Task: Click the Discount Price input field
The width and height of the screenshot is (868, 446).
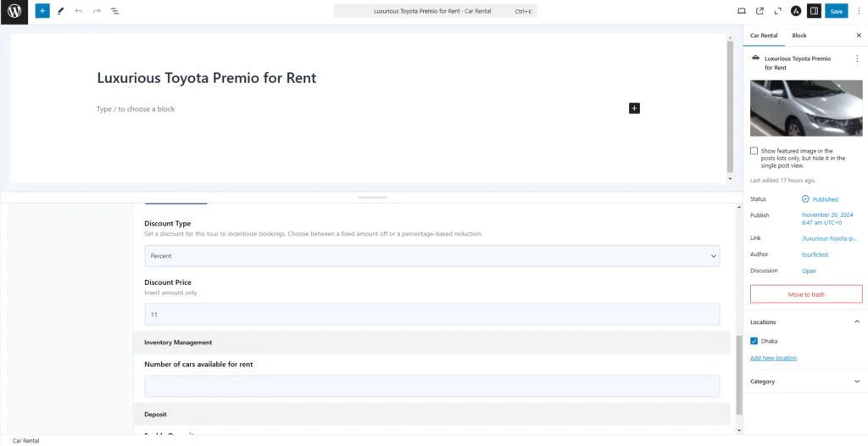Action: coord(432,314)
